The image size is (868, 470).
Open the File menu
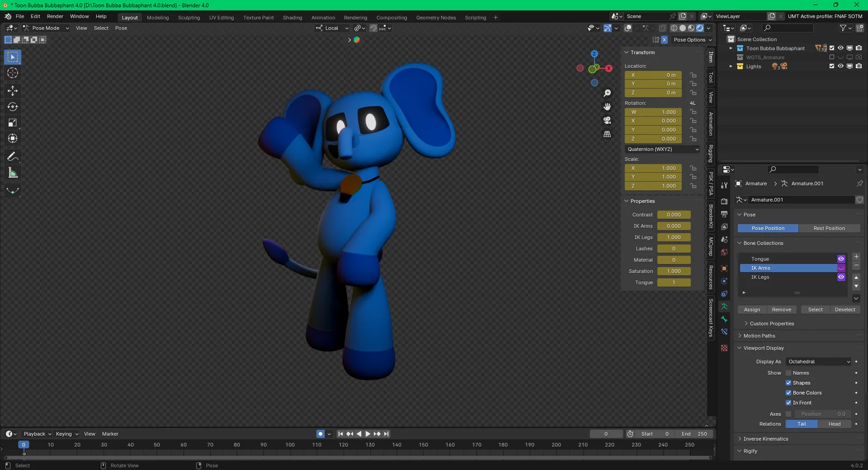[20, 16]
